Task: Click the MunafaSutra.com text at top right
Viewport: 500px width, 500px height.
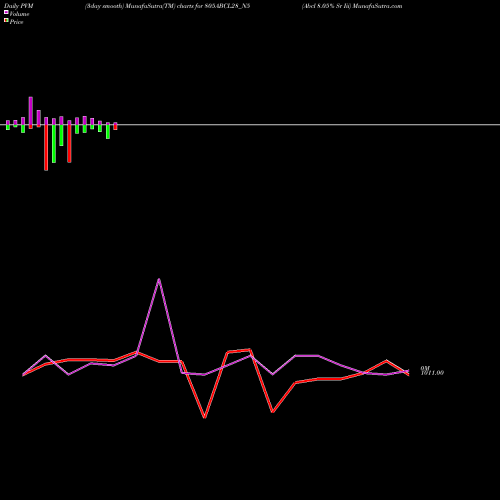Action: (377, 6)
